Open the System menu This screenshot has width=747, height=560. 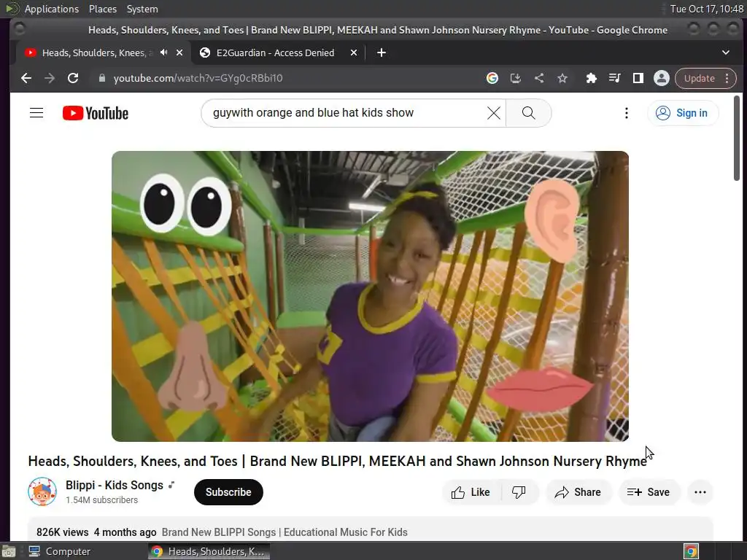pos(142,9)
